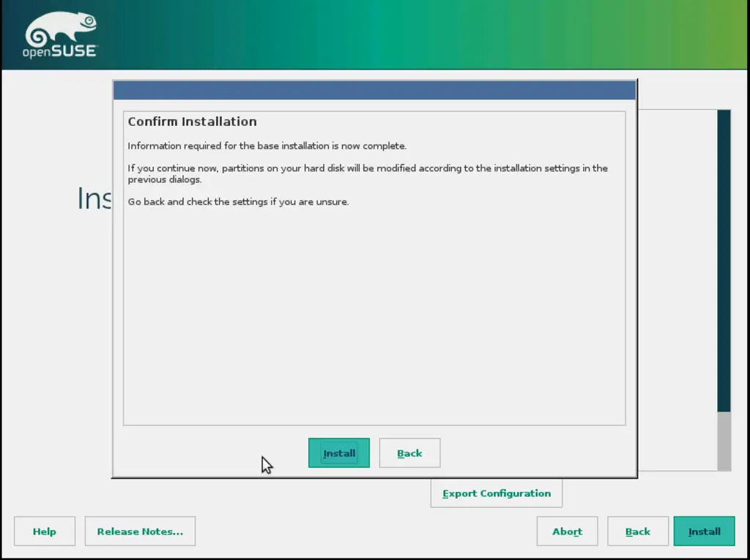The height and width of the screenshot is (560, 750).
Task: Click the 'If you continue now, partitions' sentence
Action: pos(368,173)
